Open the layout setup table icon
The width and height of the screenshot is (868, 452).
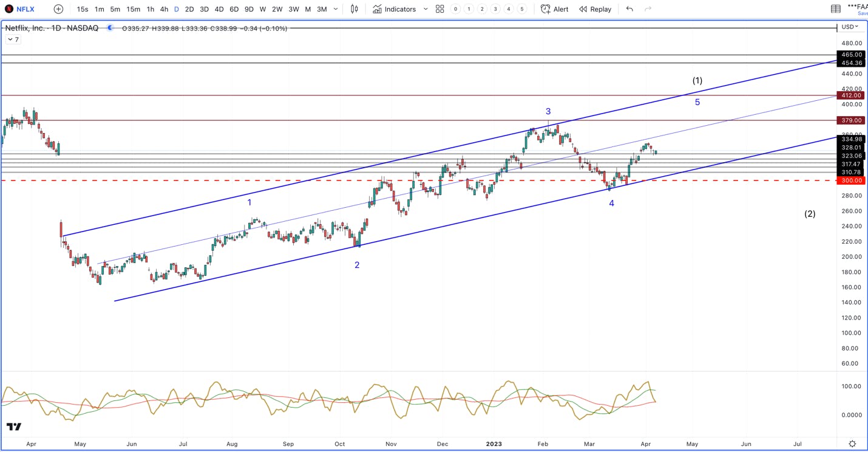coord(836,9)
